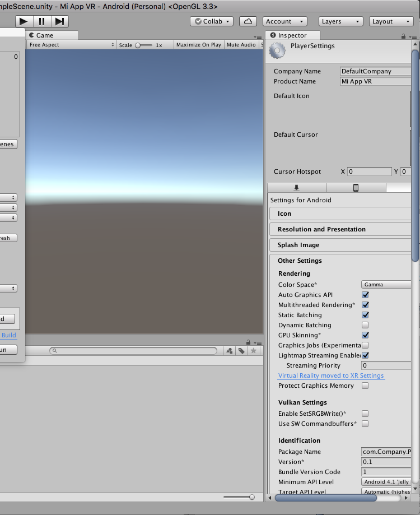
Task: Open the Minimum API Level dropdown
Action: pyautogui.click(x=386, y=482)
